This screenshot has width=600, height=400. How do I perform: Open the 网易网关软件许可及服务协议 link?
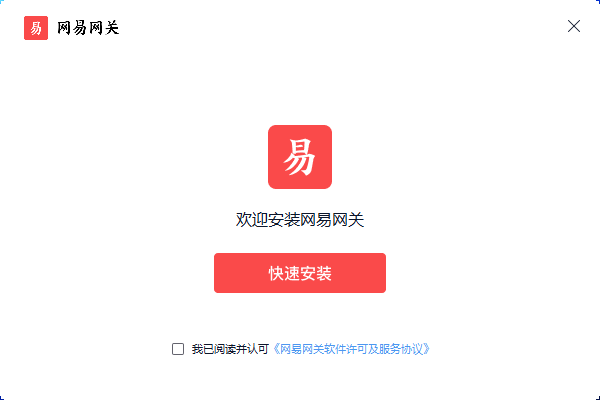351,349
